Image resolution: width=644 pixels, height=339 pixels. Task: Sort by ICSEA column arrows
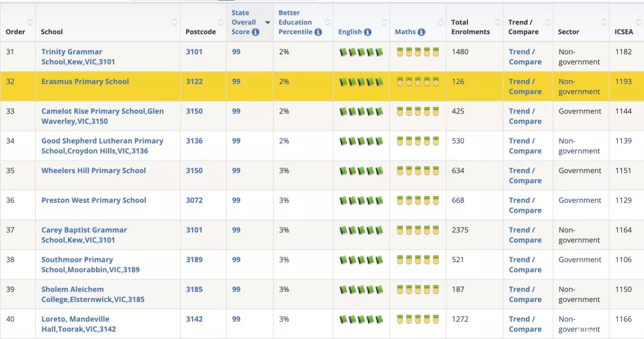(x=639, y=22)
